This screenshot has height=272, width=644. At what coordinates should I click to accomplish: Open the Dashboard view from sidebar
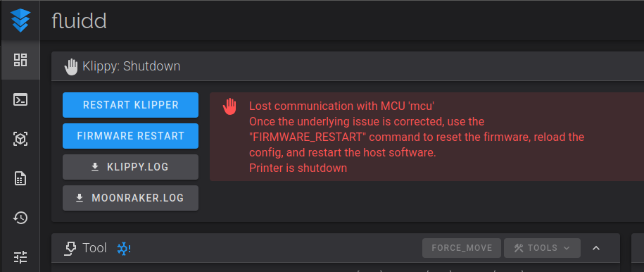(x=20, y=60)
